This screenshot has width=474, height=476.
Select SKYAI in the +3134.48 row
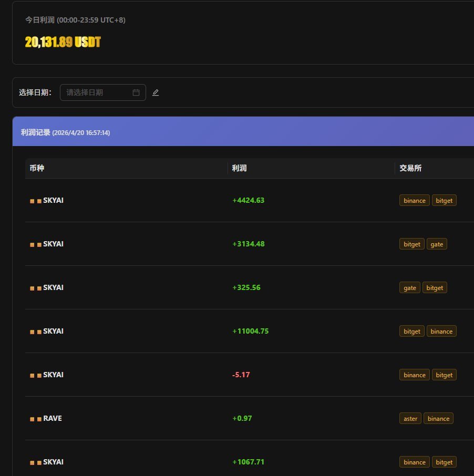pyautogui.click(x=53, y=244)
